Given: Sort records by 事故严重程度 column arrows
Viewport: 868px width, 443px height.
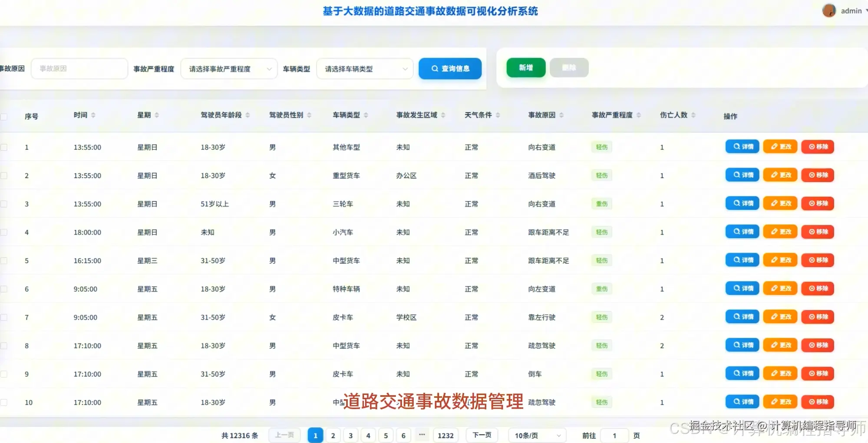Looking at the screenshot, I should (638, 115).
